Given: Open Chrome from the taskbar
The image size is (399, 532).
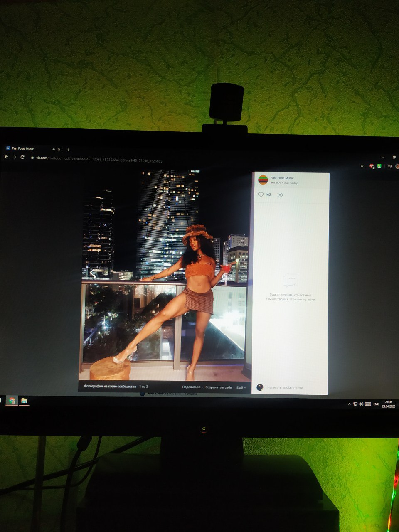Looking at the screenshot, I should [12, 401].
